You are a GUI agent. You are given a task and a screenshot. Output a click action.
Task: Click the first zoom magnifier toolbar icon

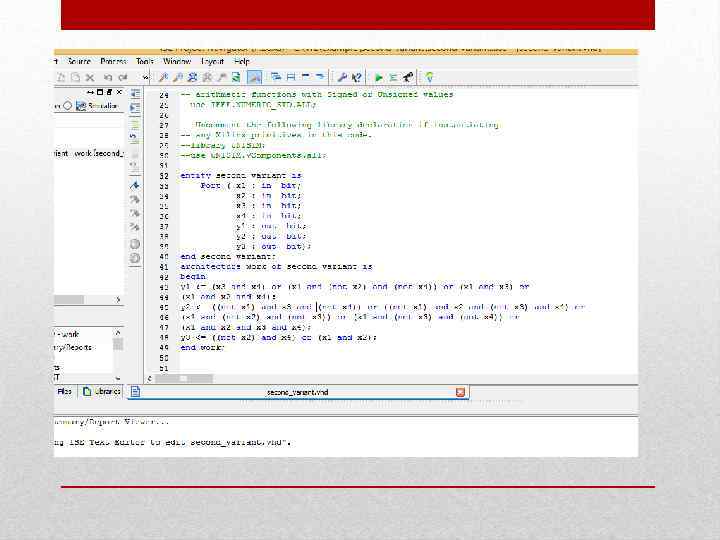point(162,77)
